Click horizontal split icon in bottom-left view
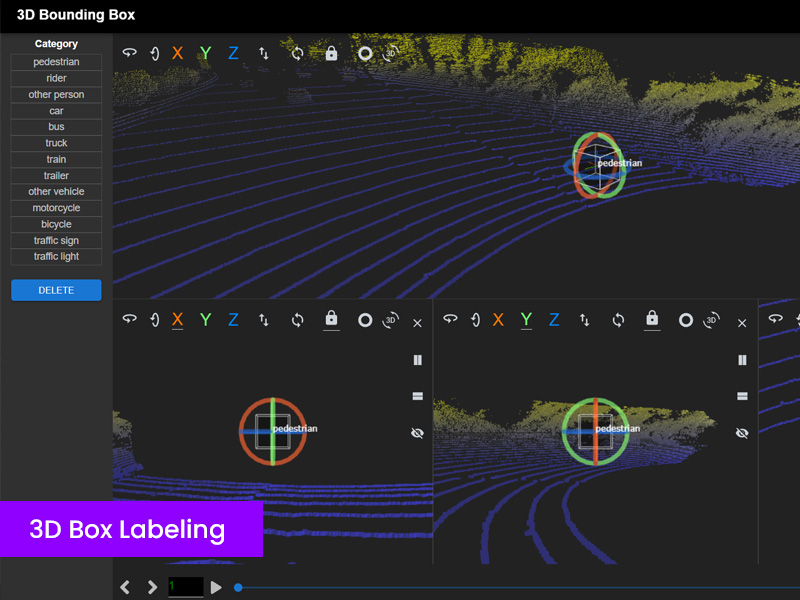The image size is (800, 600). coord(417,397)
